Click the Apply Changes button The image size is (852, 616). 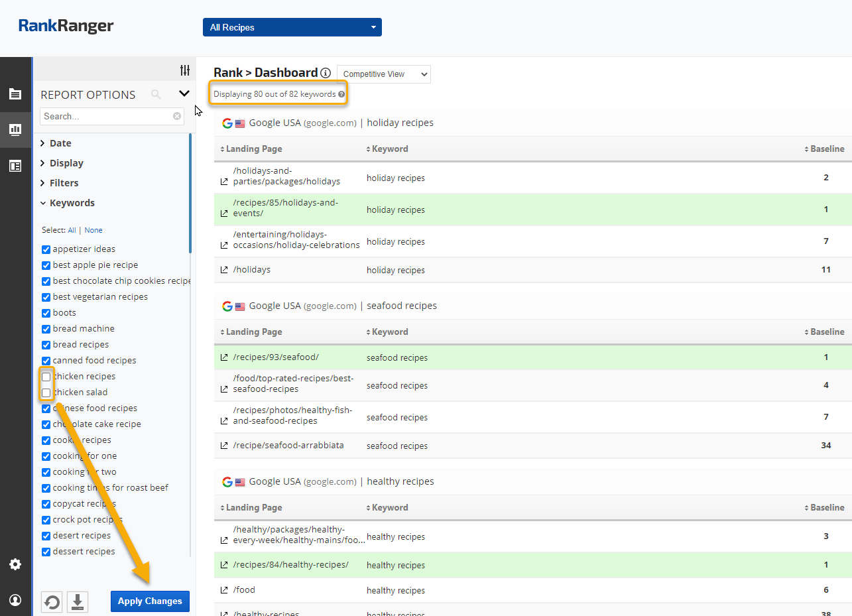(x=150, y=601)
